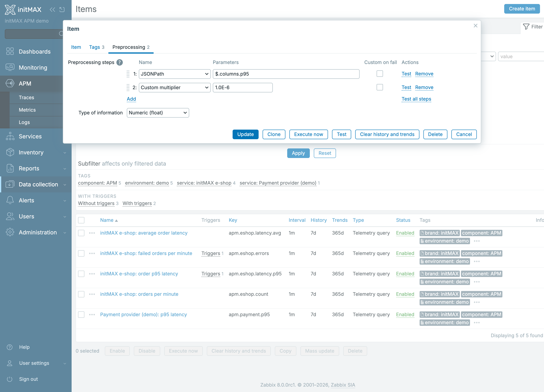The width and height of the screenshot is (544, 392).
Task: Click Clear history and trends in Item dialog
Action: pos(387,134)
